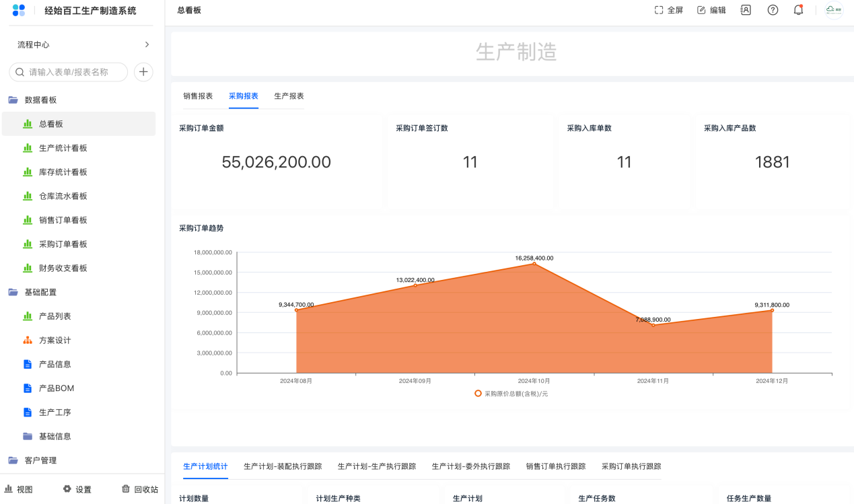
Task: Open the contacts icon in top bar
Action: (x=746, y=10)
